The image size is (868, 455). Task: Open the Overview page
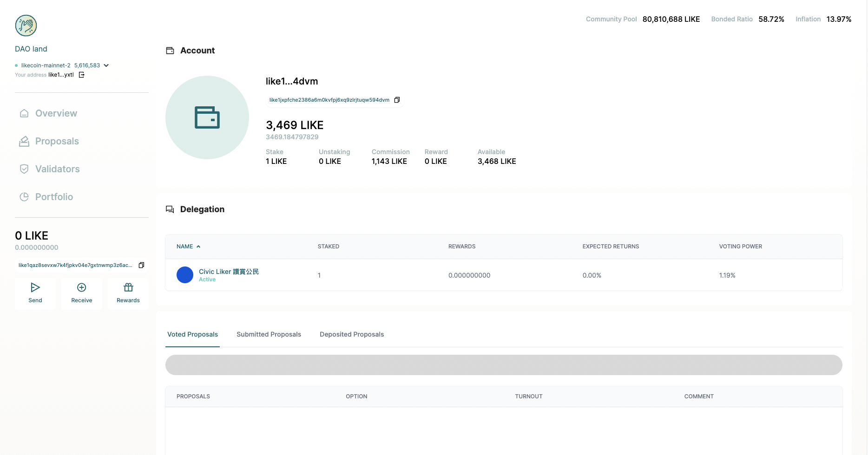pos(56,113)
